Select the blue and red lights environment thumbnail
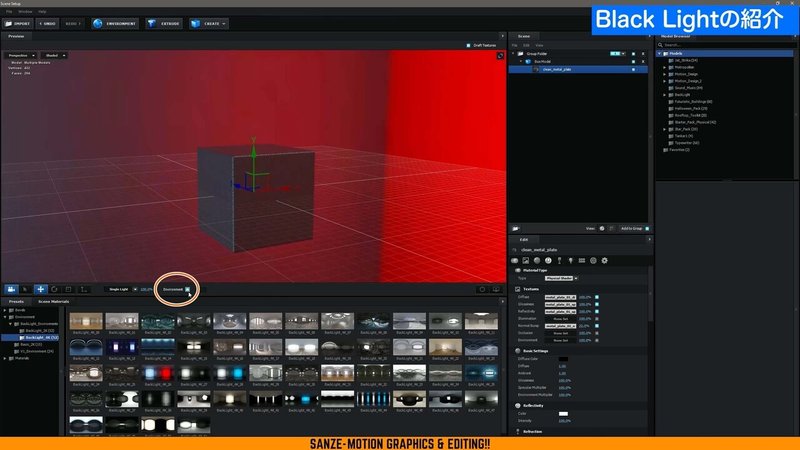This screenshot has height=450, width=800. coord(158,373)
